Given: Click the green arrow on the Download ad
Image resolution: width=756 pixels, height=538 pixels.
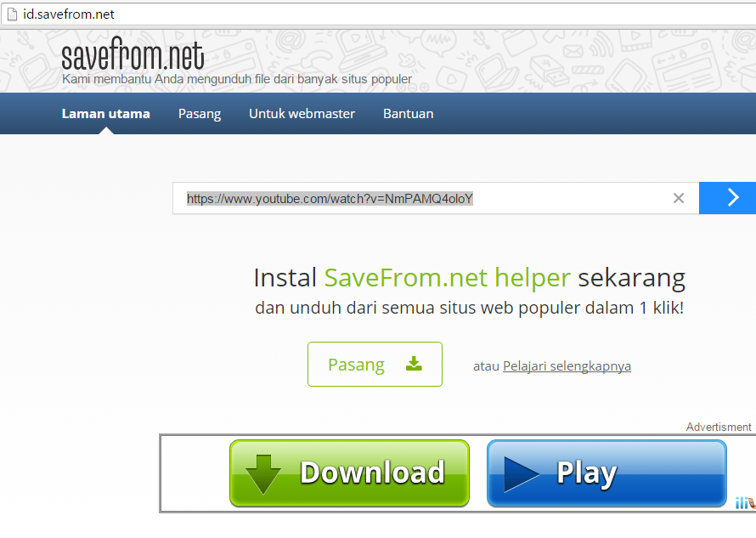Looking at the screenshot, I should coord(262,473).
